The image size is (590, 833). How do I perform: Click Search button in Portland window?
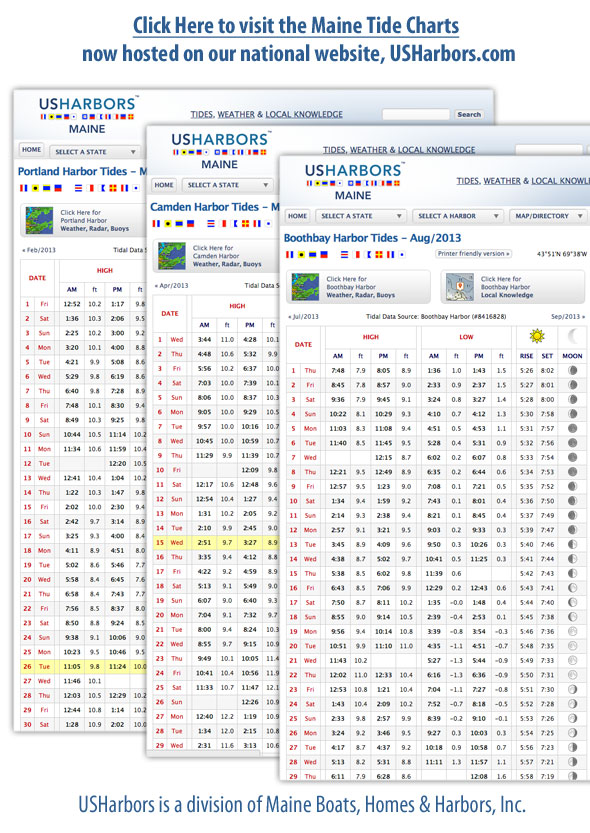[469, 114]
